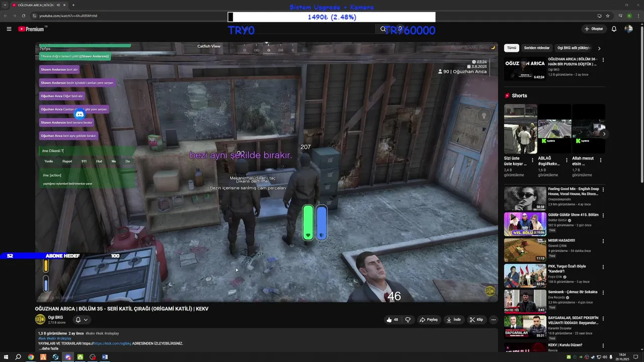
Task: Open YouTube notifications bell
Action: (x=614, y=29)
